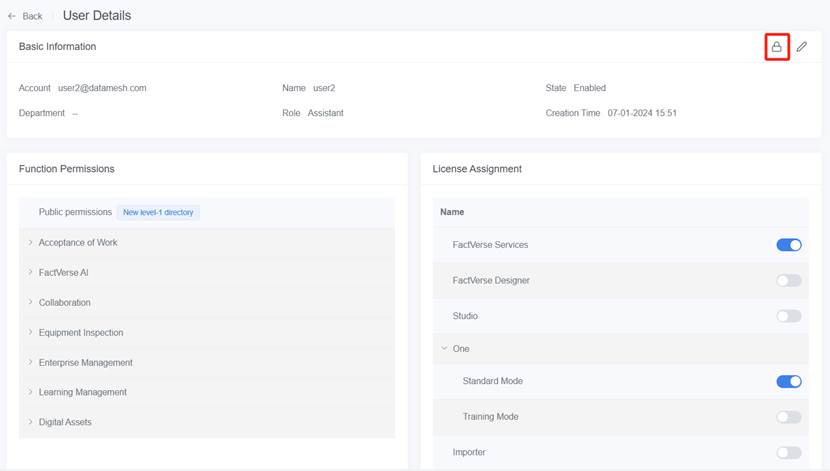Click the Public permissions header

75,213
